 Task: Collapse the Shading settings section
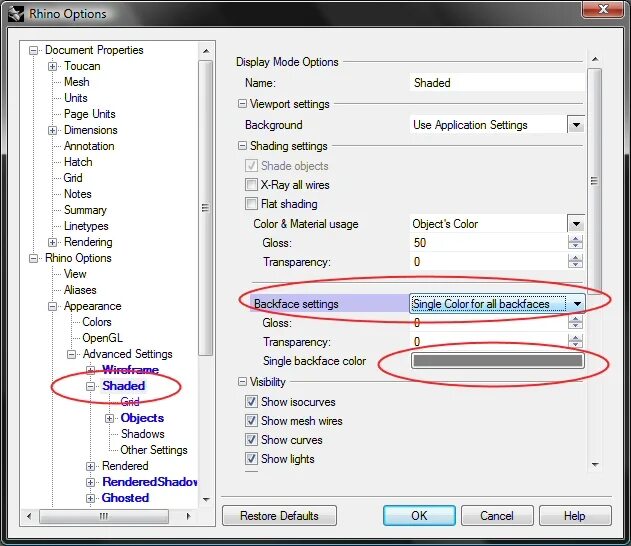click(x=242, y=146)
